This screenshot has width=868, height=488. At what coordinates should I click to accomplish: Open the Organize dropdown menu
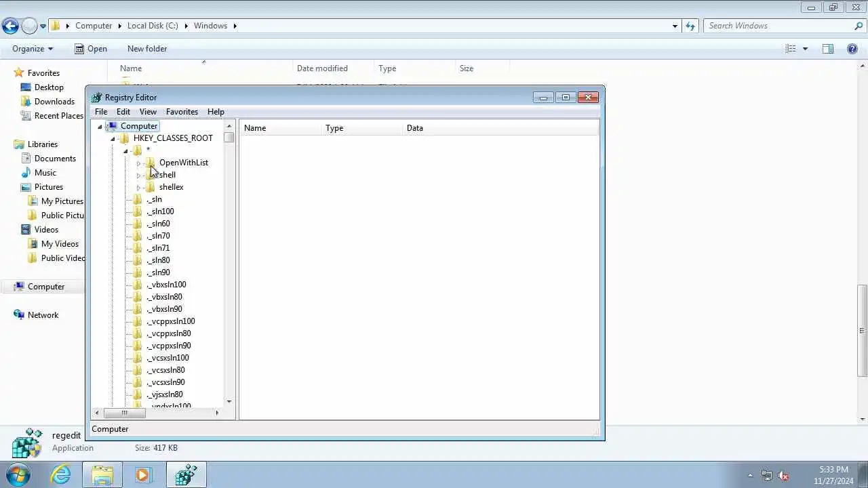click(32, 49)
